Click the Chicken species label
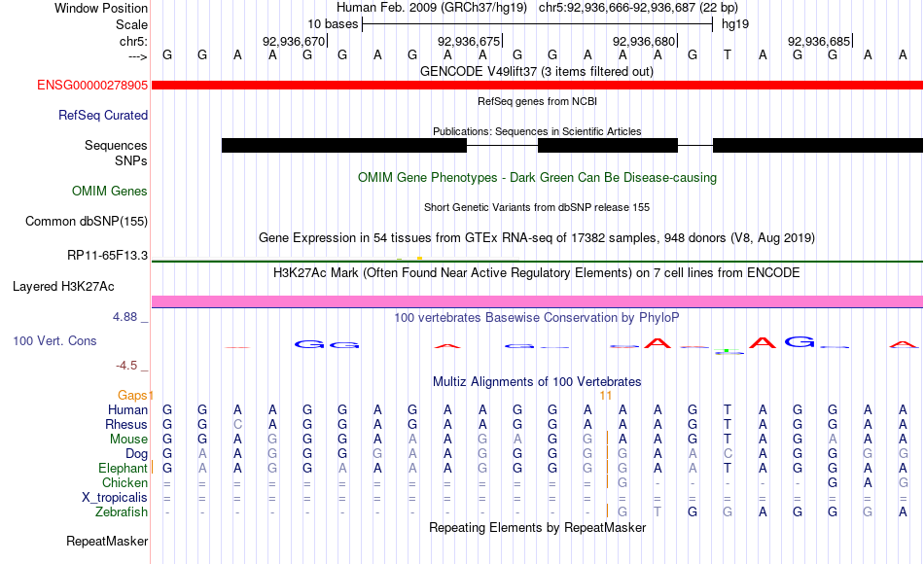This screenshot has width=924, height=564. point(124,483)
